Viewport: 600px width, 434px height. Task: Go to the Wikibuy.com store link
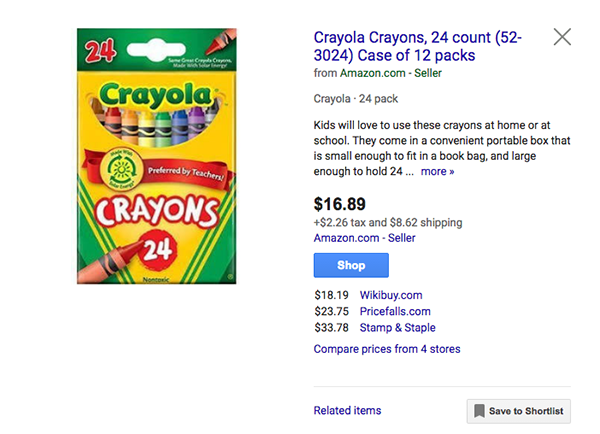pos(391,295)
